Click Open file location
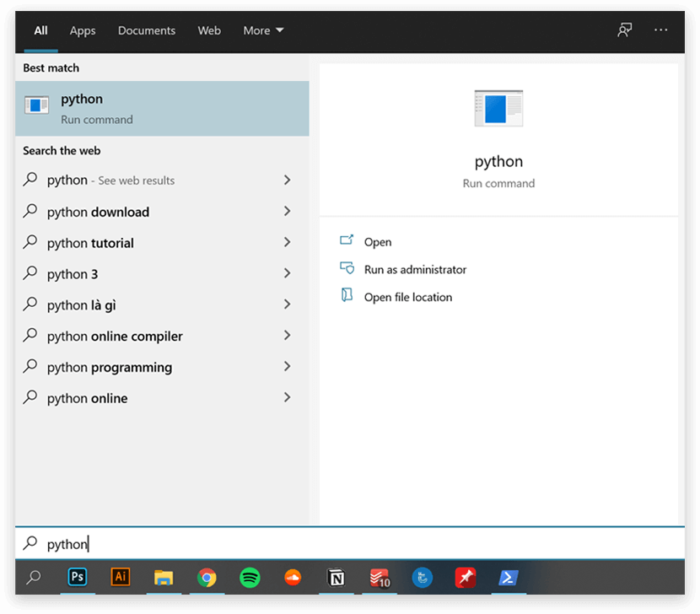The width and height of the screenshot is (700, 614). coord(408,297)
